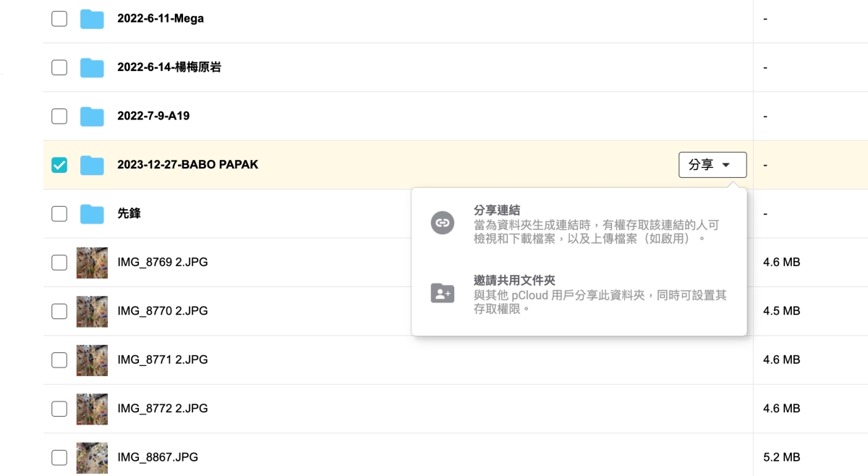Viewport: 868px width, 476px height.
Task: Click the 2023-12-27-BABO PAPAK folder icon
Action: click(x=92, y=165)
